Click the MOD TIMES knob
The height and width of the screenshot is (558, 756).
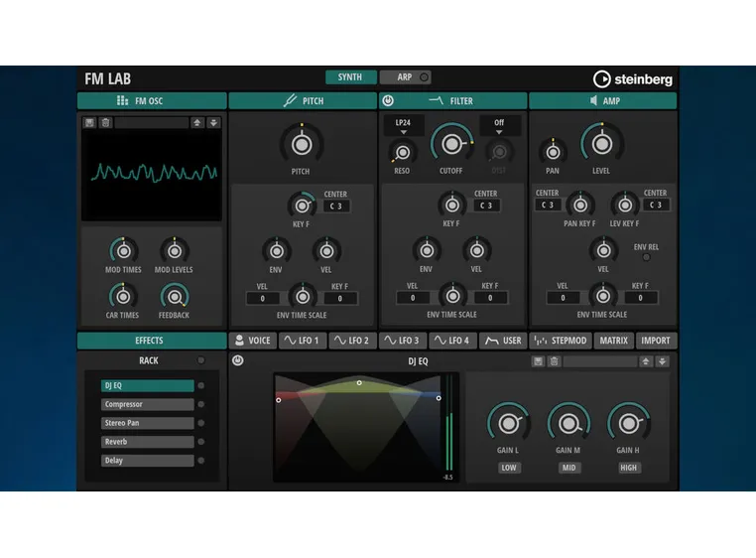(x=124, y=251)
